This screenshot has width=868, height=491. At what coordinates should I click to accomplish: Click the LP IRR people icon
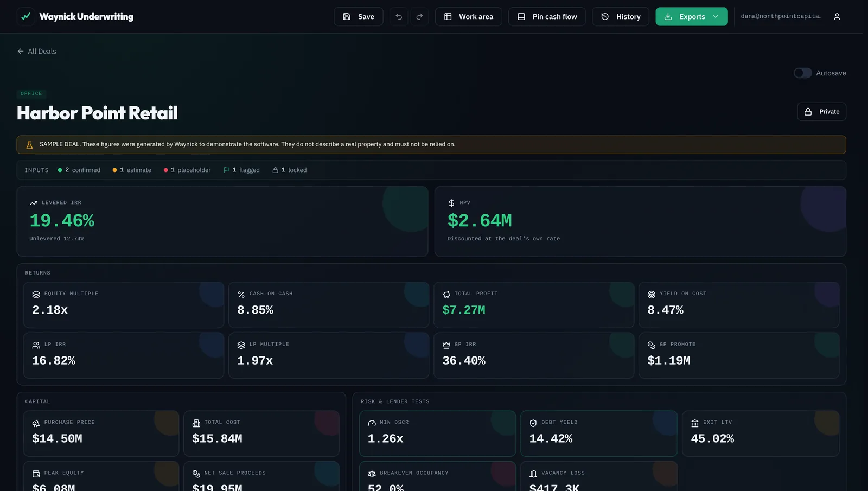tap(36, 345)
